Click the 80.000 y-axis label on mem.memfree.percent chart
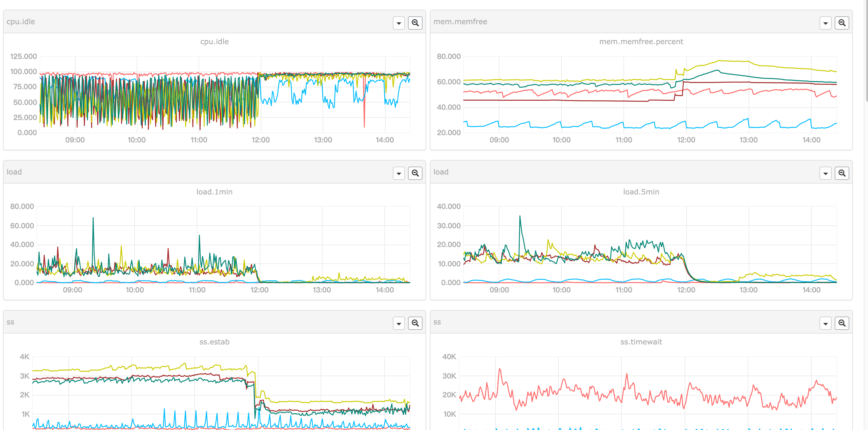Image resolution: width=868 pixels, height=430 pixels. click(x=449, y=56)
